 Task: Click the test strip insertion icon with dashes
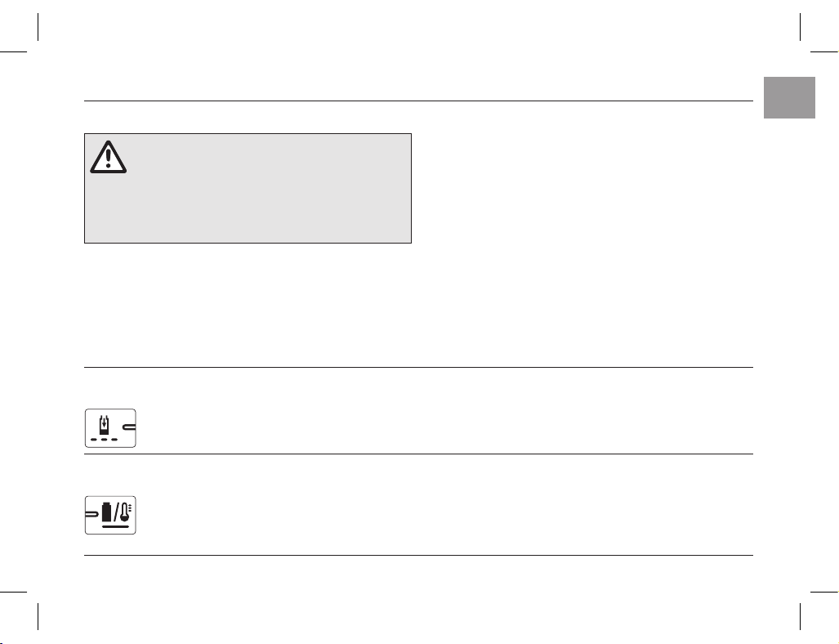110,428
